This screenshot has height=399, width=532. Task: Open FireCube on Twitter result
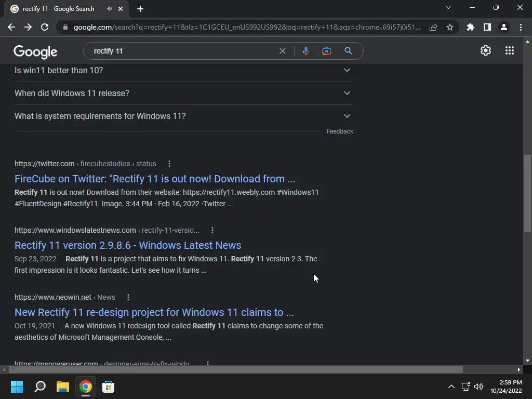click(x=155, y=179)
